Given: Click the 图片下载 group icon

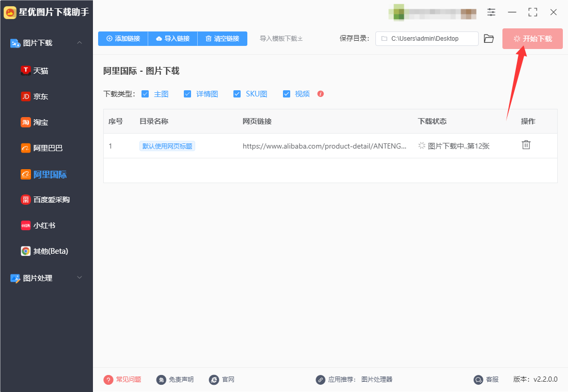Looking at the screenshot, I should click(15, 43).
